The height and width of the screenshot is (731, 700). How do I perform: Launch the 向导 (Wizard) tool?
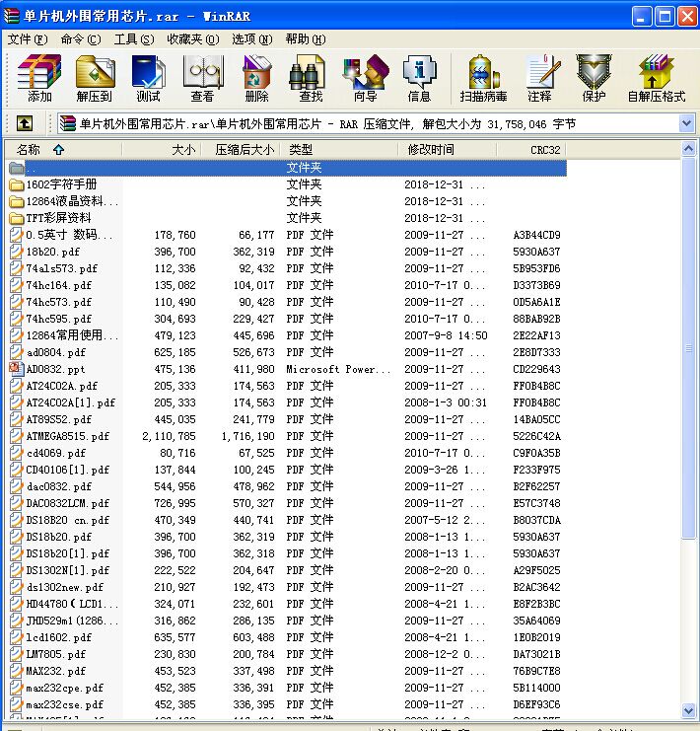pos(366,77)
